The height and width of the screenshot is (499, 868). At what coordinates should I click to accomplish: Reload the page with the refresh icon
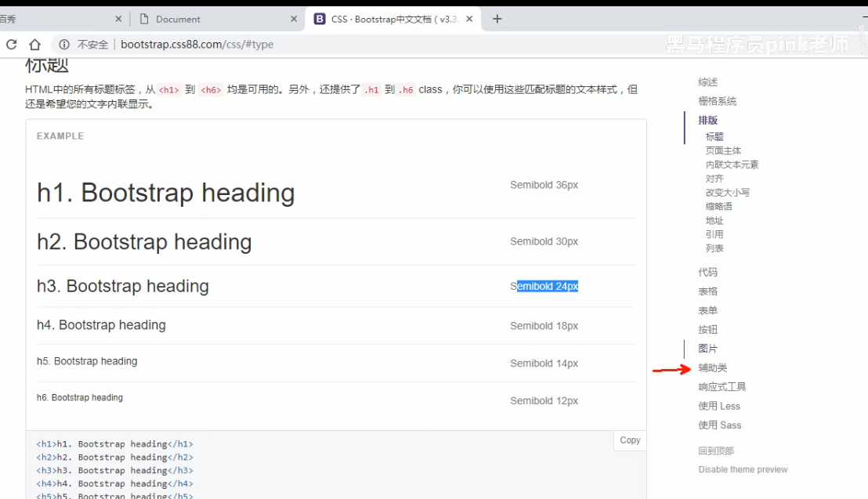tap(11, 45)
